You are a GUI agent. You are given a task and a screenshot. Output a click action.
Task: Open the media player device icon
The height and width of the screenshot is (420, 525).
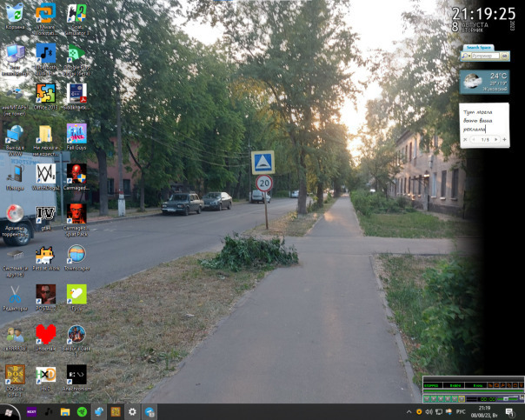15,177
